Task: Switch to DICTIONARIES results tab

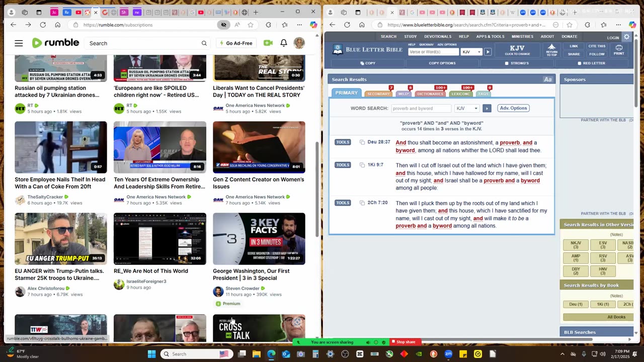Action: [430, 94]
